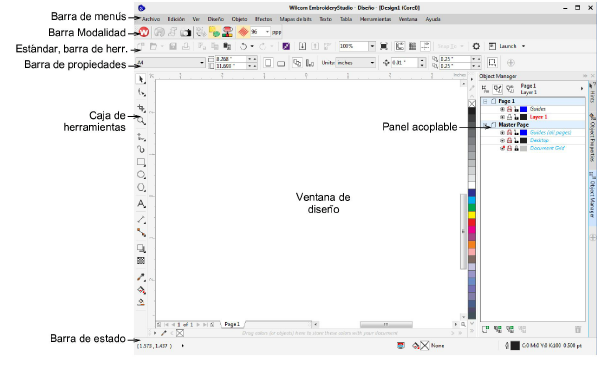Toggle Treat as filled property button

(x=492, y=63)
